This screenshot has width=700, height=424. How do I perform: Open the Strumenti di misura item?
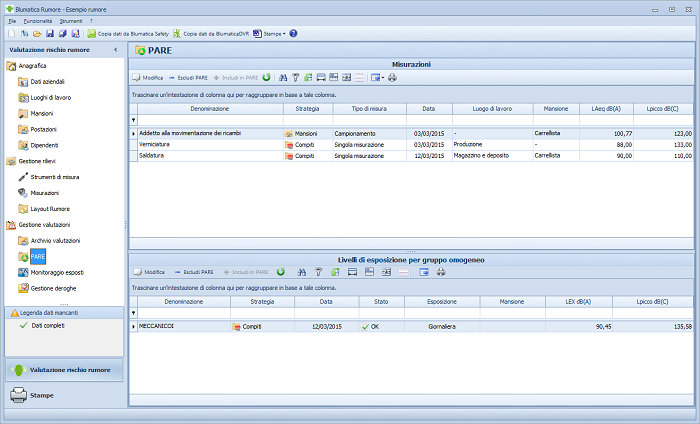click(55, 176)
